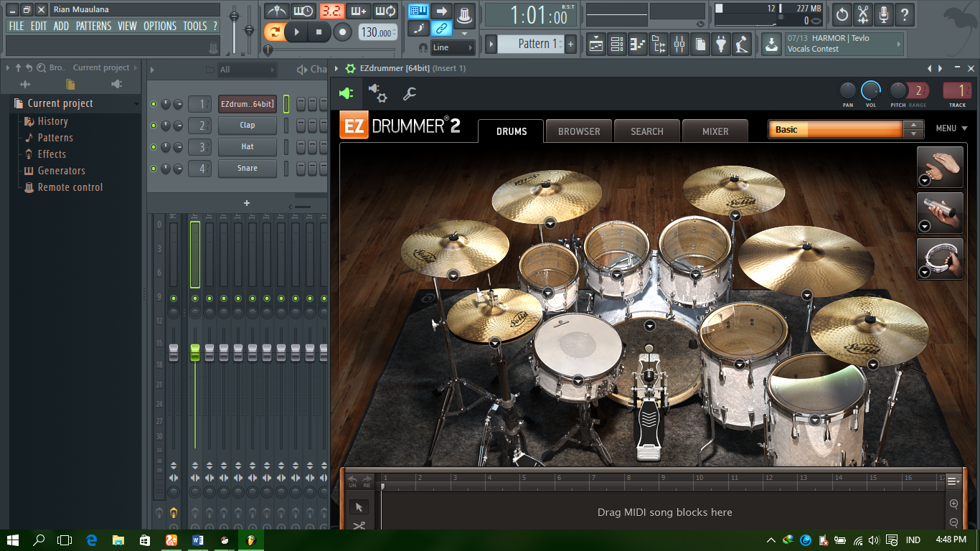
Task: Switch to the MIXER tab in EZdrummer
Action: (x=715, y=131)
